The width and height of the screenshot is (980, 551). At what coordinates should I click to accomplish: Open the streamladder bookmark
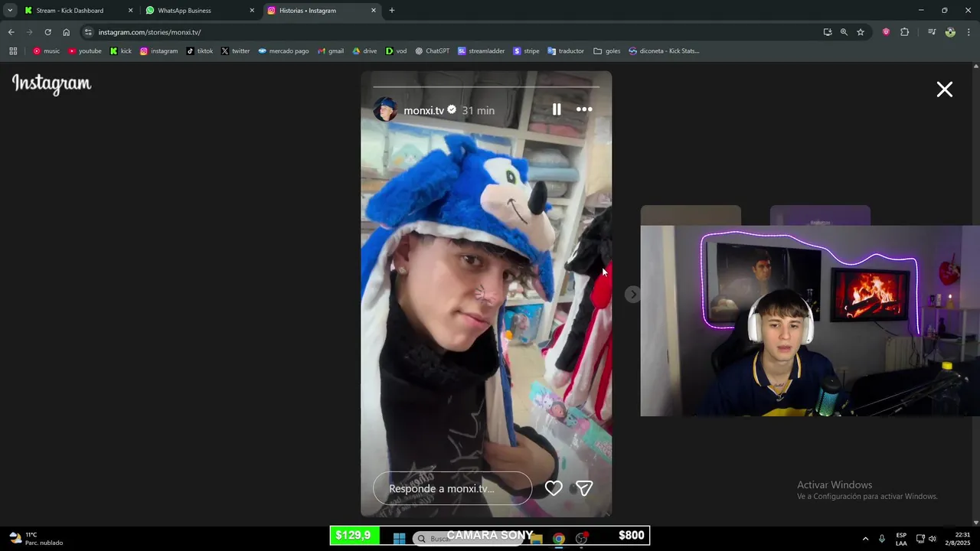coord(482,51)
